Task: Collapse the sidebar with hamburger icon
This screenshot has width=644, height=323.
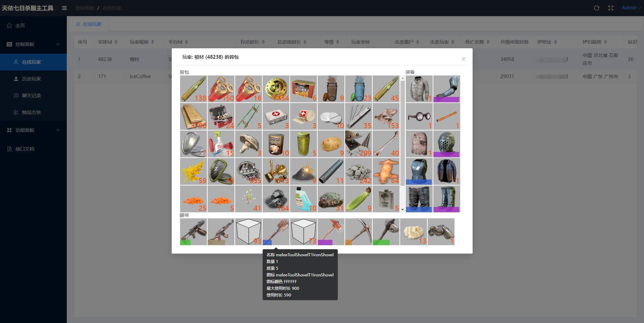Action: point(64,8)
